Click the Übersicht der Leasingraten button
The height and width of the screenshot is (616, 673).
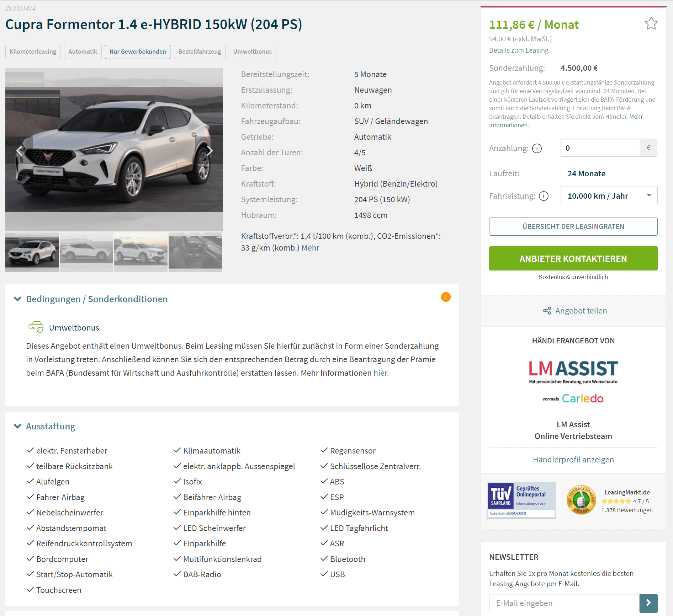(573, 226)
